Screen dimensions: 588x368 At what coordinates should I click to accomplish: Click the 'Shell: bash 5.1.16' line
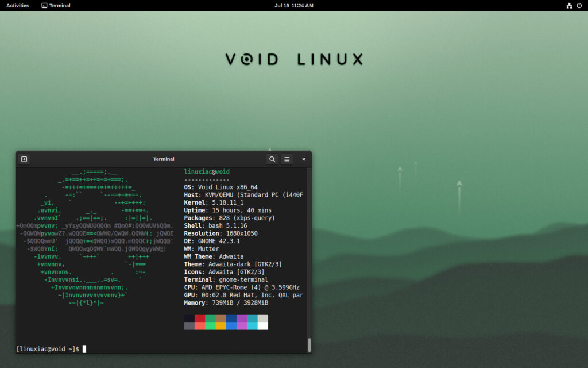coord(216,225)
